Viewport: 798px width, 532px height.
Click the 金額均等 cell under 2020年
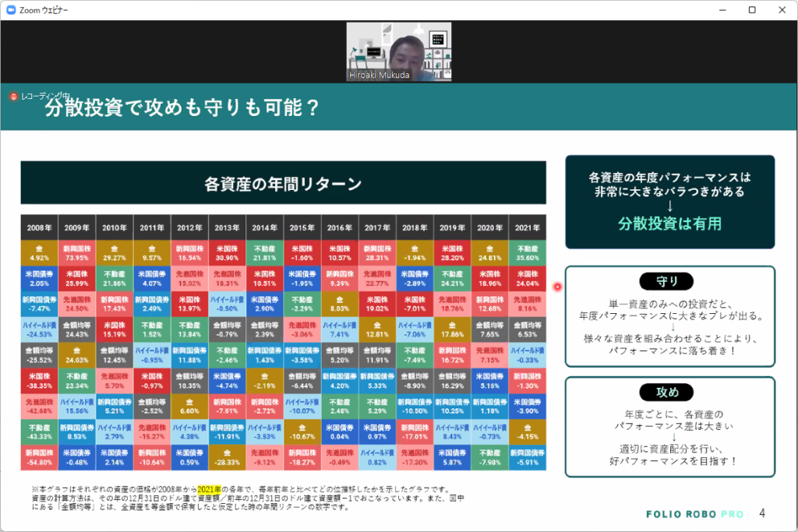[x=489, y=329]
